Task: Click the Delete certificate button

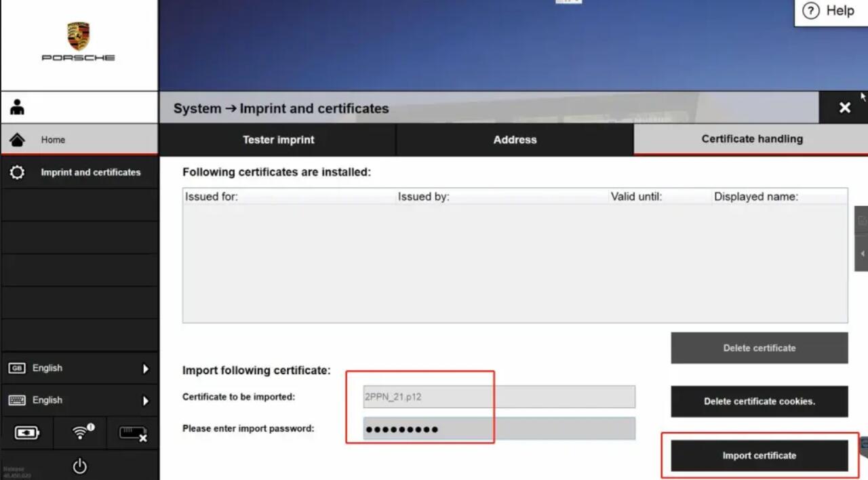Action: click(x=759, y=348)
